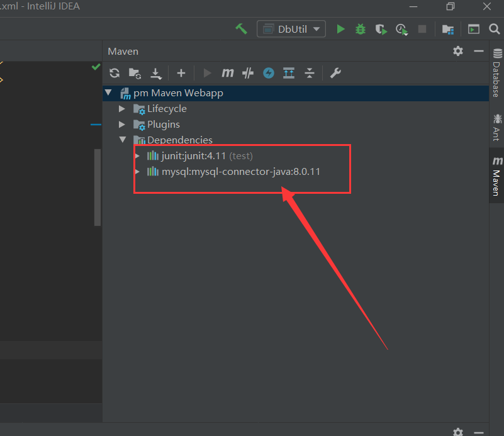Click the Run Anything window icon
This screenshot has width=504, height=436.
(x=473, y=29)
